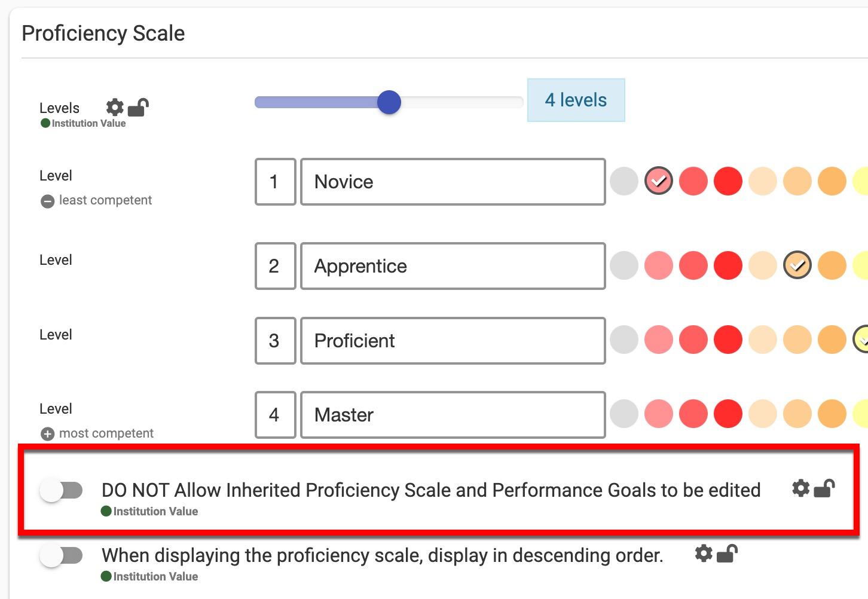868x599 pixels.
Task: Click the Apprentice level name field
Action: click(x=453, y=266)
